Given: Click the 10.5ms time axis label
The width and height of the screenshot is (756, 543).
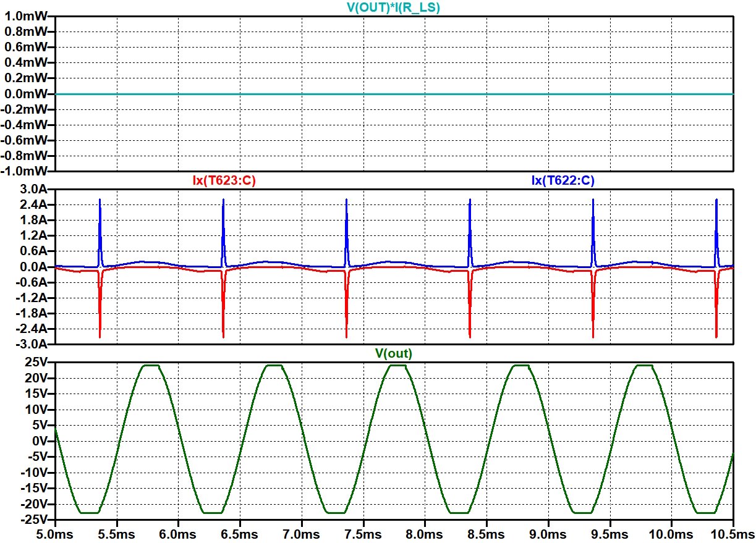Looking at the screenshot, I should [733, 533].
